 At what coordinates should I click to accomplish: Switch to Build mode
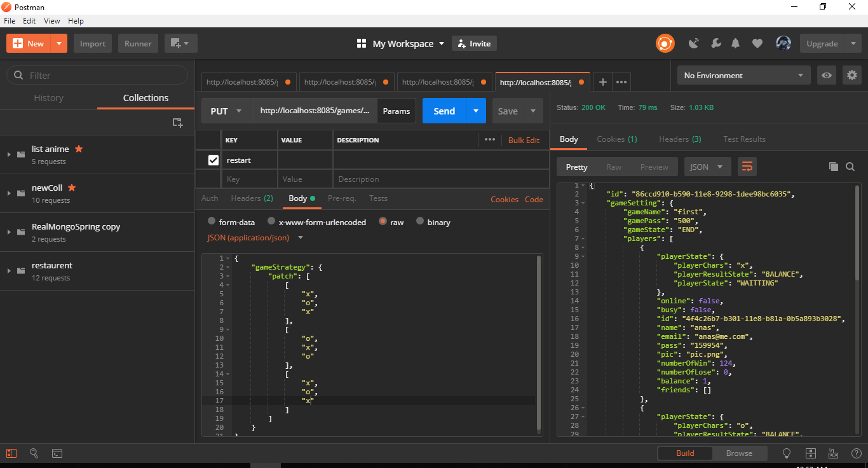685,453
